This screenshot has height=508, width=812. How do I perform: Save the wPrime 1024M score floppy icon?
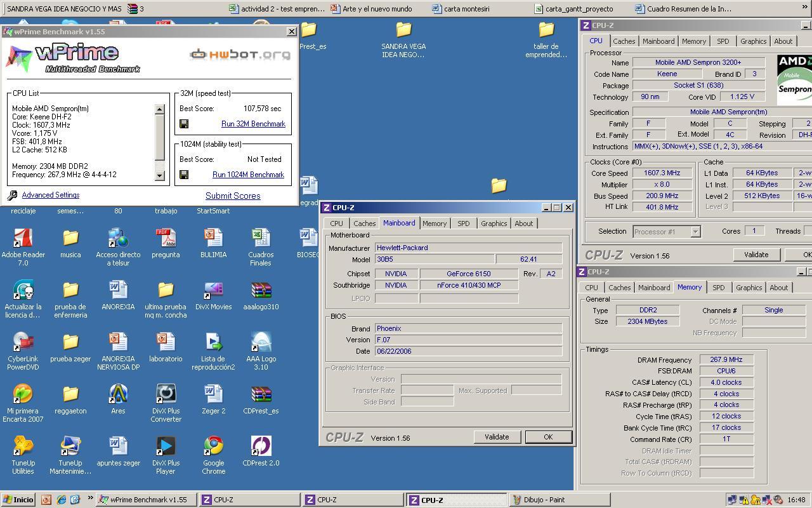point(184,175)
